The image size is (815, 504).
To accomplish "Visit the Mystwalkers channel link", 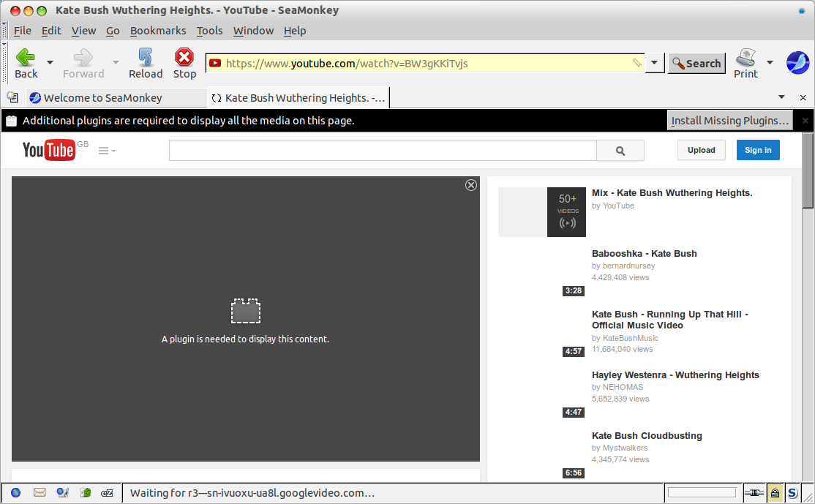I will pos(625,448).
